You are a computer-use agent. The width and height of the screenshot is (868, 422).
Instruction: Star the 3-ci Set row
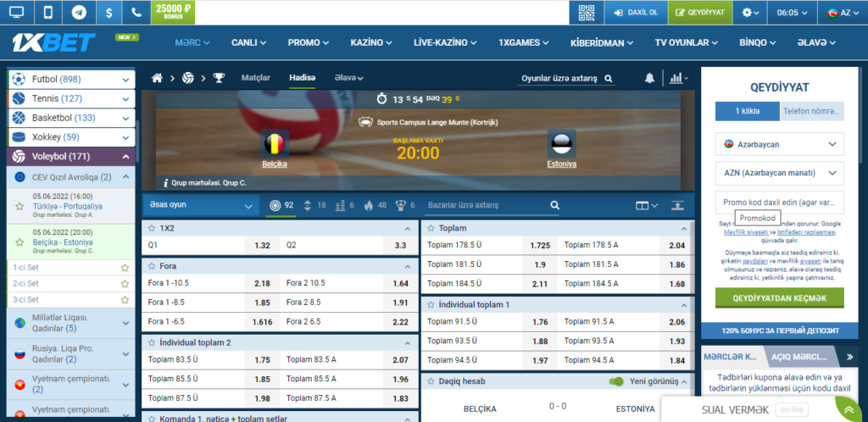pyautogui.click(x=125, y=300)
